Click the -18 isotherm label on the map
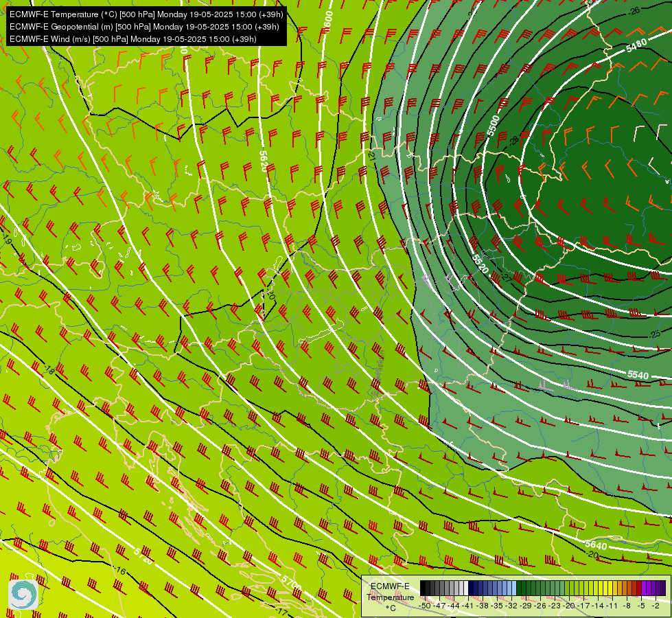The image size is (672, 618). click(49, 369)
